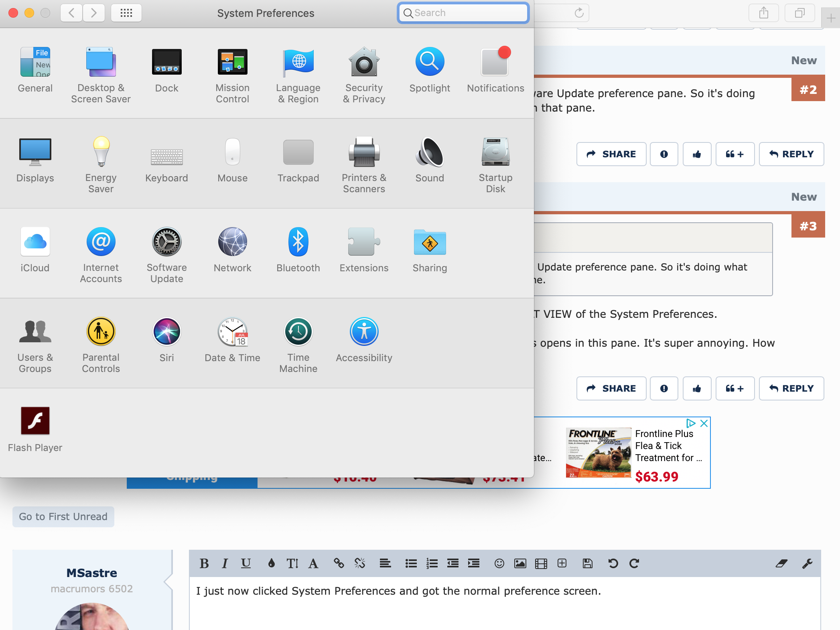Open the Flash Player pane

point(35,421)
